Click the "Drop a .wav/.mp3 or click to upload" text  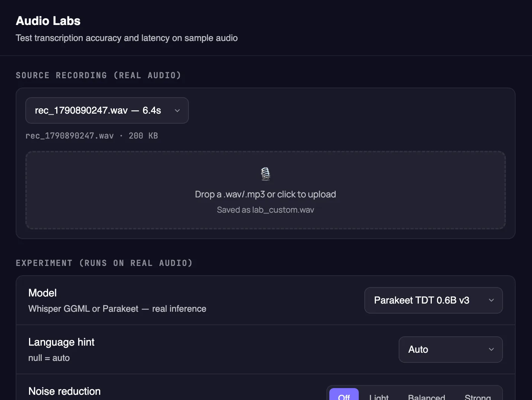(265, 194)
